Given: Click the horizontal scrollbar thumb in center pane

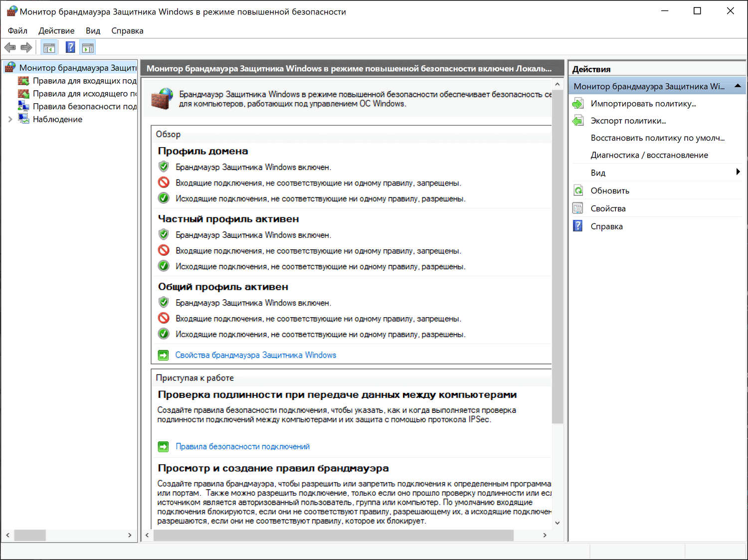Looking at the screenshot, I should (x=333, y=535).
